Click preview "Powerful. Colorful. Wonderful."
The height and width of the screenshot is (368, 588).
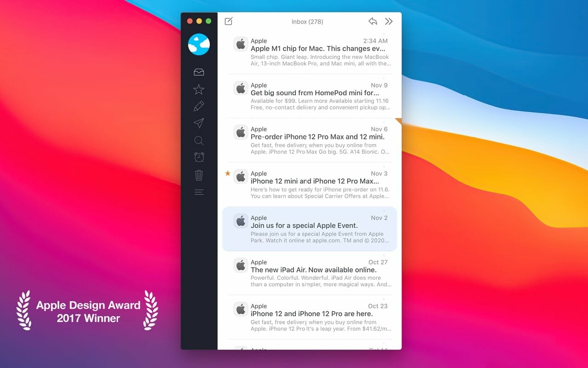(x=289, y=278)
